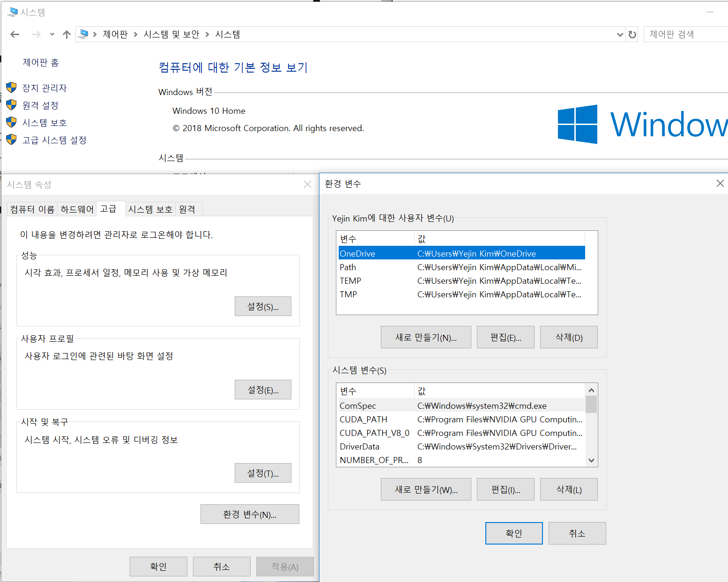Click the shield icon beside 원격 설정
Screen dimensions: 728x582
point(11,105)
